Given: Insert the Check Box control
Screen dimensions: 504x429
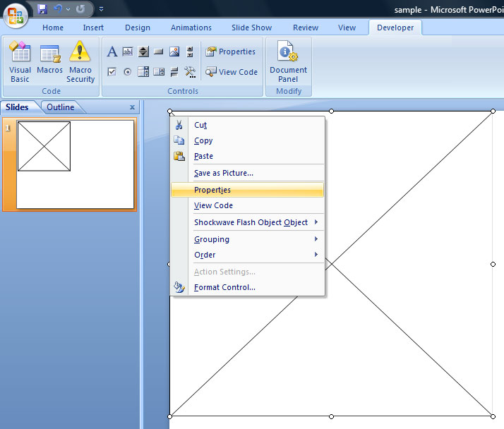Looking at the screenshot, I should [x=112, y=72].
